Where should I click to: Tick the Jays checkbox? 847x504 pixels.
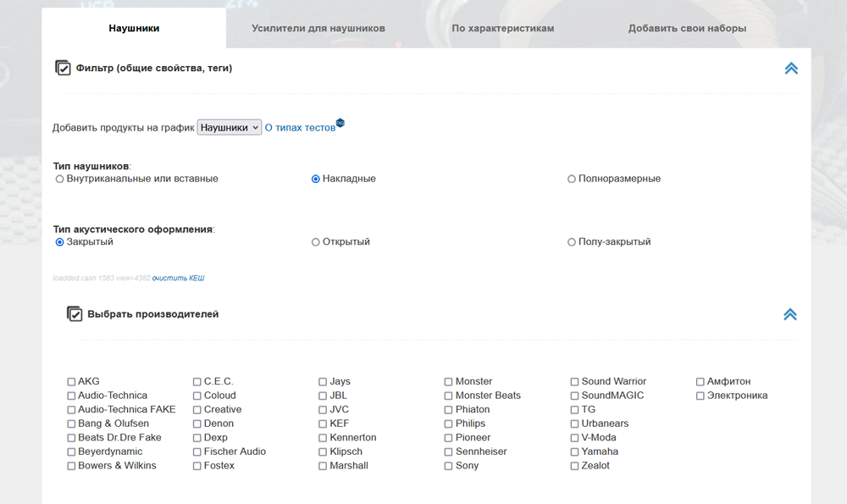[323, 382]
